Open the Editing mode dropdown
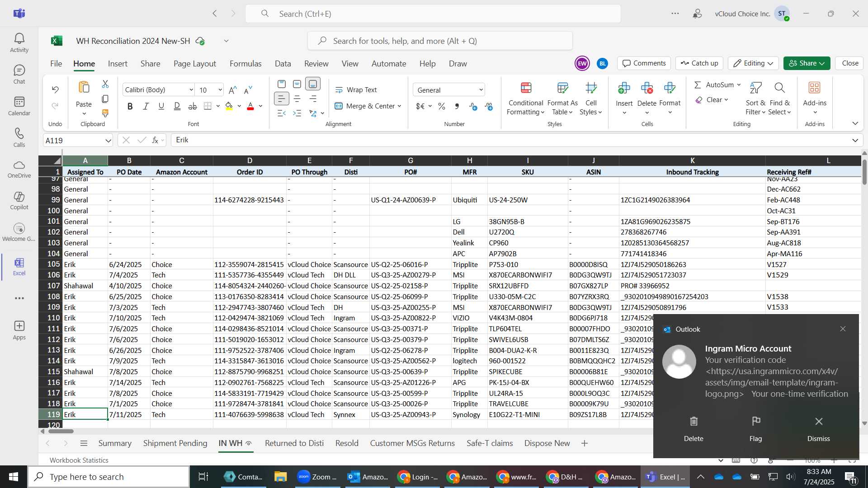This screenshot has height=488, width=868. [x=753, y=63]
